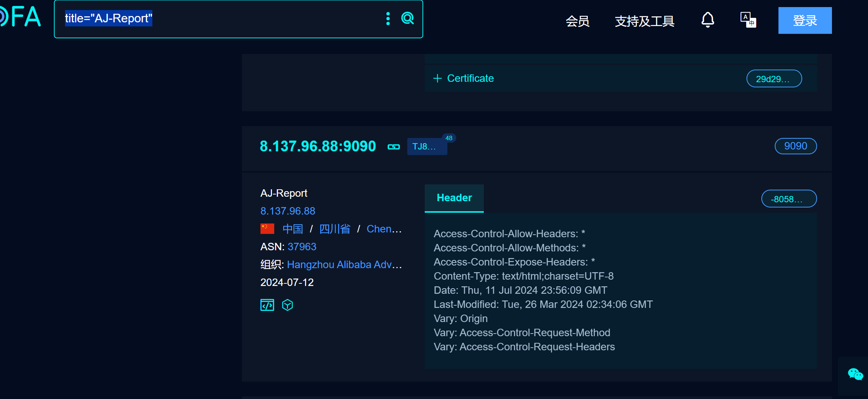Click the 登录 button
The image size is (868, 399).
[x=804, y=20]
